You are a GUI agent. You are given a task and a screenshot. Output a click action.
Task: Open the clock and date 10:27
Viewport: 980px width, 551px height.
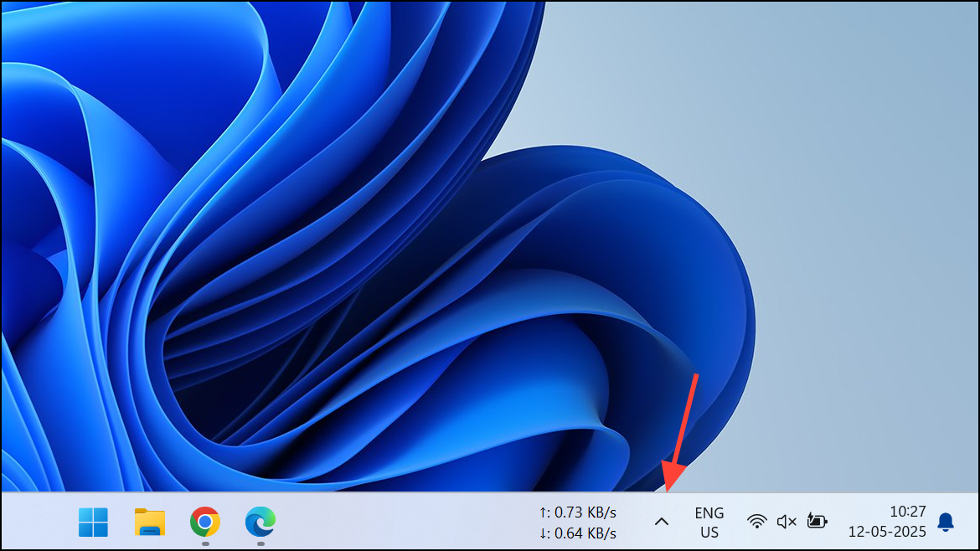pyautogui.click(x=887, y=522)
